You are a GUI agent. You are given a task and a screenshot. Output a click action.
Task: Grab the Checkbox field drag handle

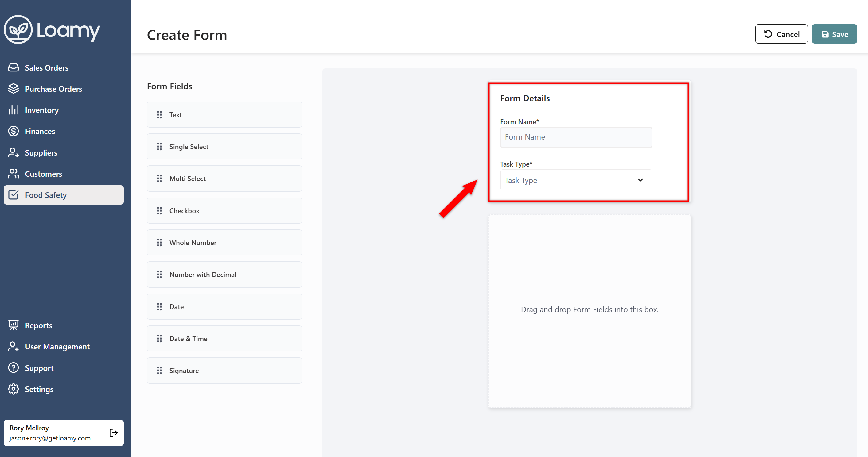tap(159, 211)
